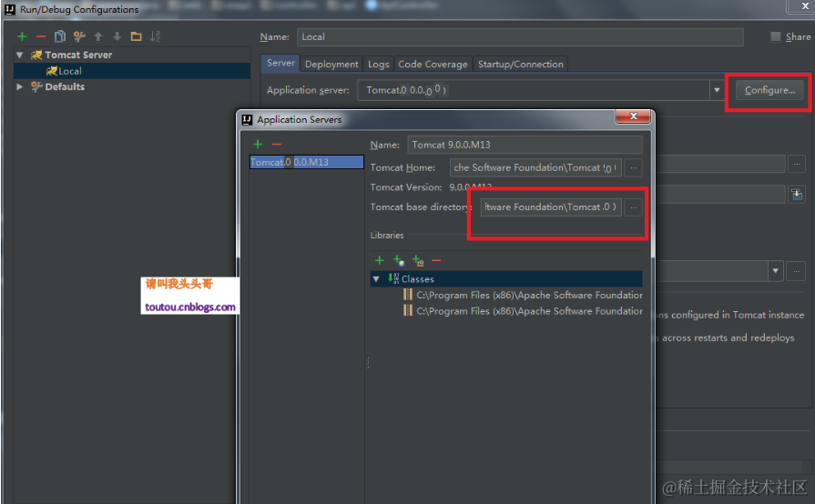
Task: Remove application server red minus in dialog
Action: click(x=277, y=145)
